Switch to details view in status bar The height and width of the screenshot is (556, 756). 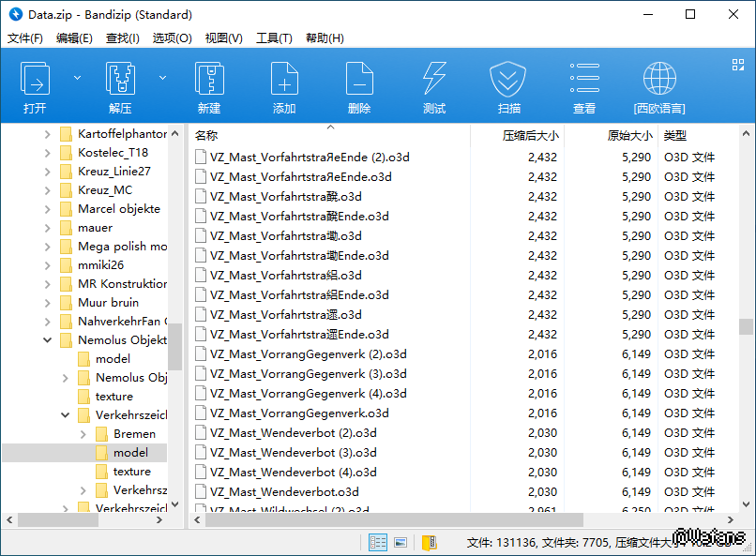click(x=378, y=542)
